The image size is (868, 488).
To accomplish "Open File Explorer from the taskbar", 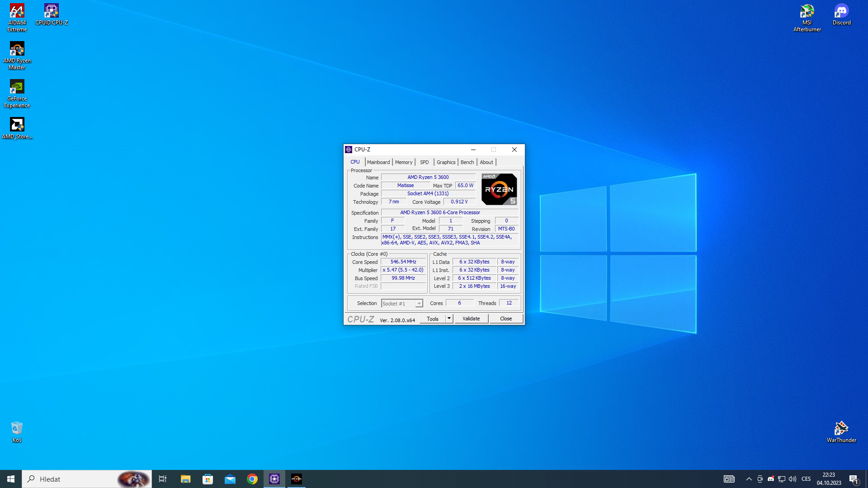I will click(x=185, y=479).
